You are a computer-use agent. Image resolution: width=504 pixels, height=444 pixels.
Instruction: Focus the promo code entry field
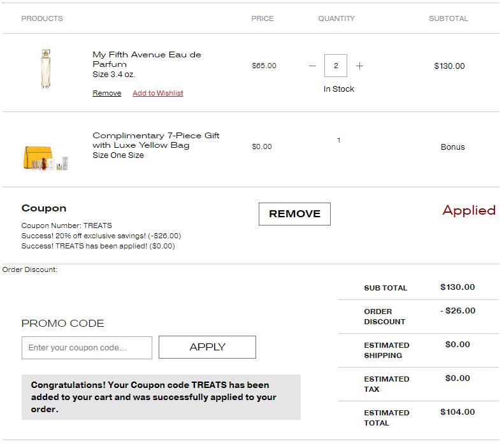pos(87,348)
